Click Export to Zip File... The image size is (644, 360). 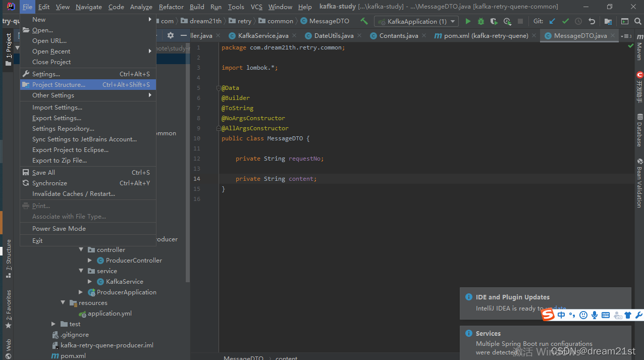click(88, 161)
